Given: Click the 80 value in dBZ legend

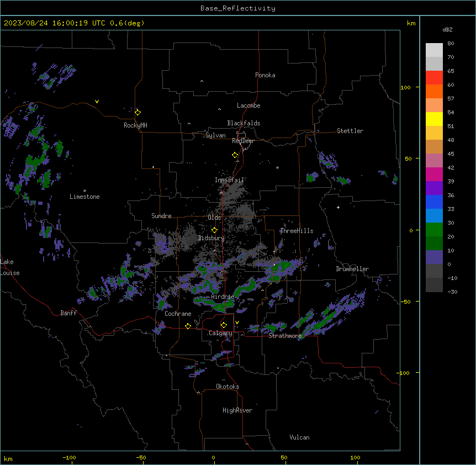Looking at the screenshot, I should (x=451, y=44).
